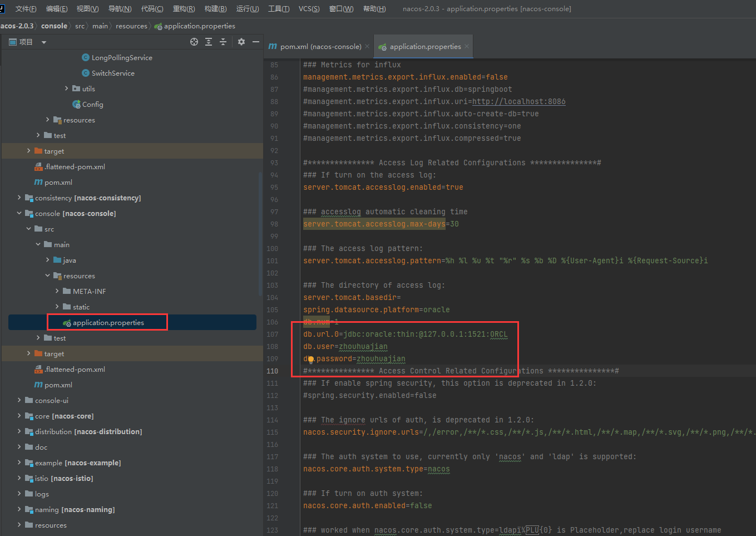Open project panel settings gear

tap(241, 42)
